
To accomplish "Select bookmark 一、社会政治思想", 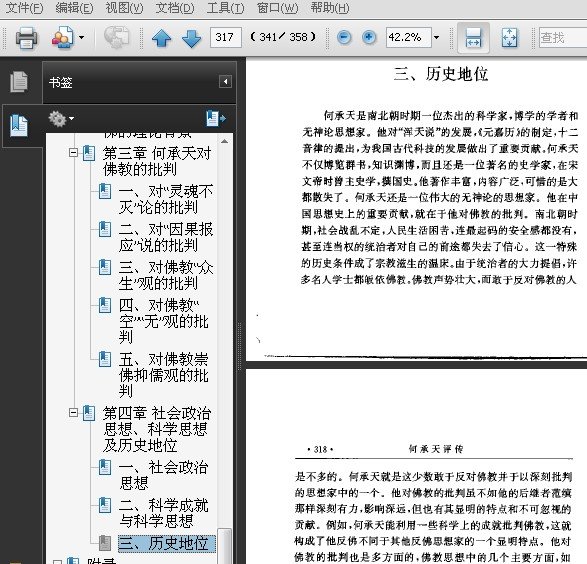I will pyautogui.click(x=163, y=475).
